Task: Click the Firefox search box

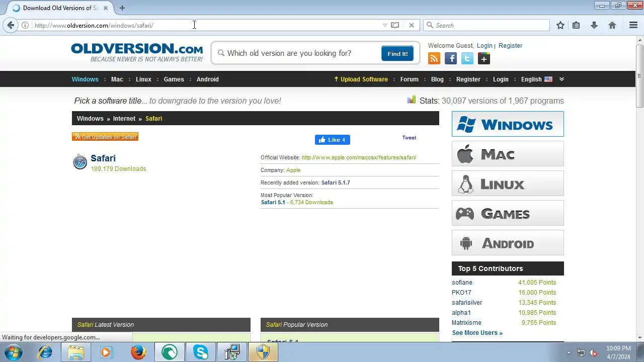Action: click(x=487, y=25)
